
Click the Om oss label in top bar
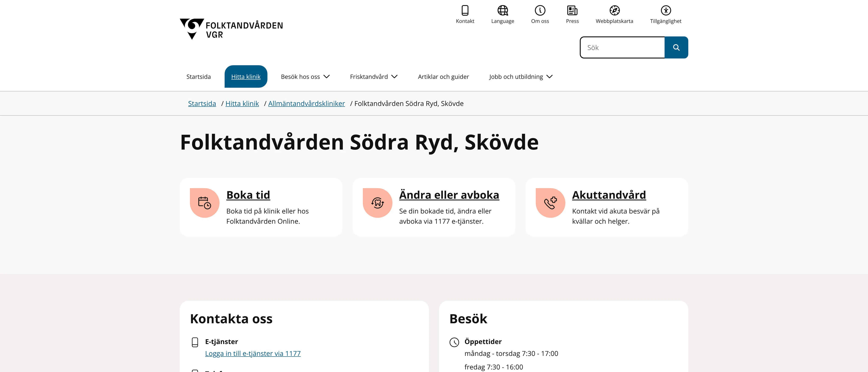(x=540, y=21)
